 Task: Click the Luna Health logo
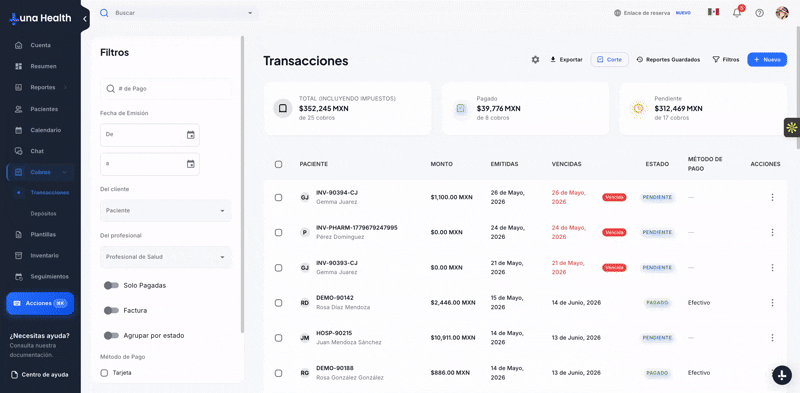tap(40, 18)
